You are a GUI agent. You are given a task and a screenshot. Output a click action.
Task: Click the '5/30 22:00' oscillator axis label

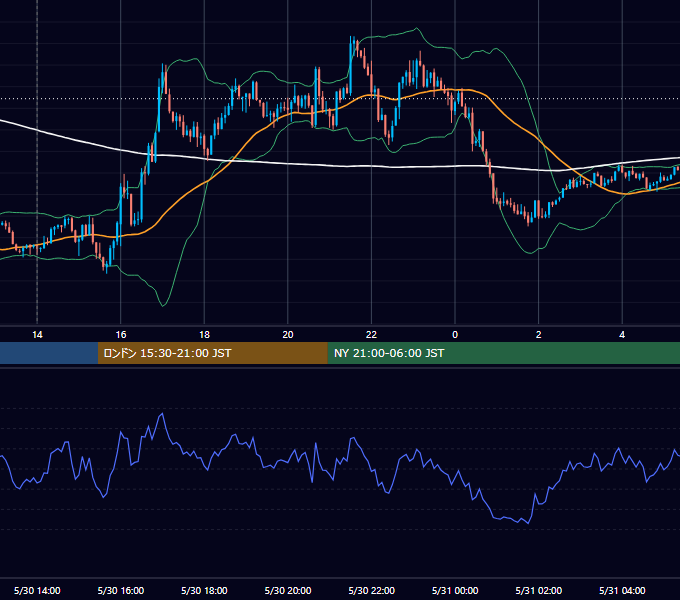pos(372,590)
